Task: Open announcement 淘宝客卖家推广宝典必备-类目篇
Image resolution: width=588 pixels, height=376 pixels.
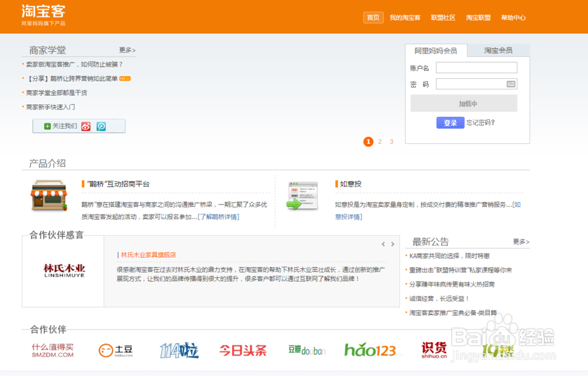Action: click(453, 313)
